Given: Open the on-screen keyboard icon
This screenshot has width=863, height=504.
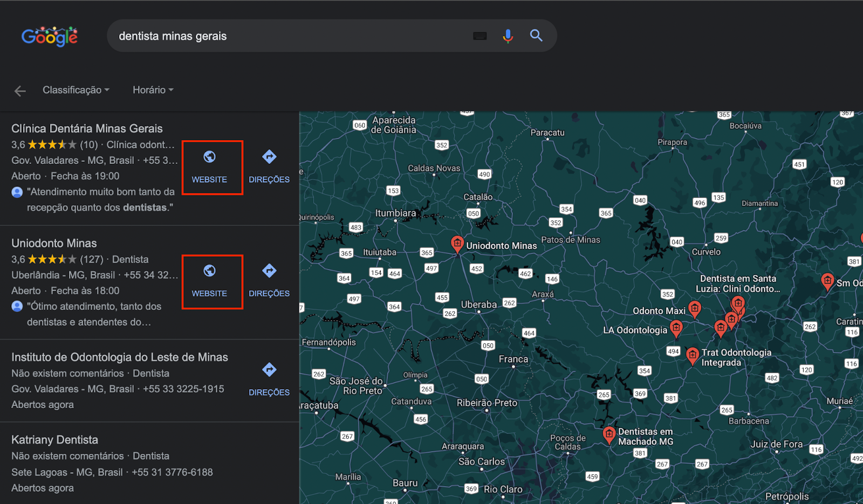Looking at the screenshot, I should point(480,36).
